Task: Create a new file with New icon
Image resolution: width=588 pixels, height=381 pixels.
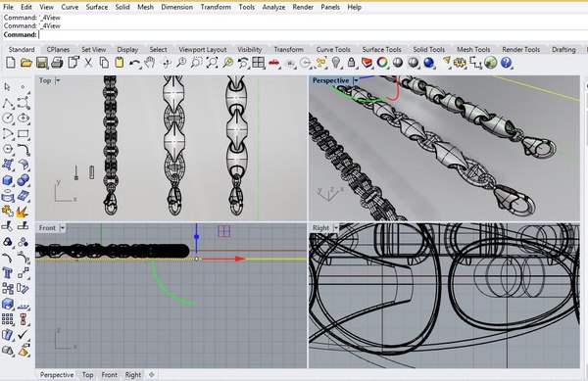Action: pos(11,63)
